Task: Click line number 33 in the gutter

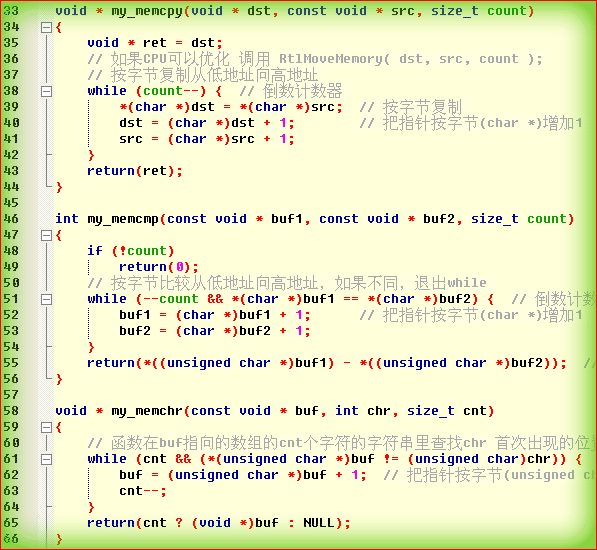Action: 11,11
